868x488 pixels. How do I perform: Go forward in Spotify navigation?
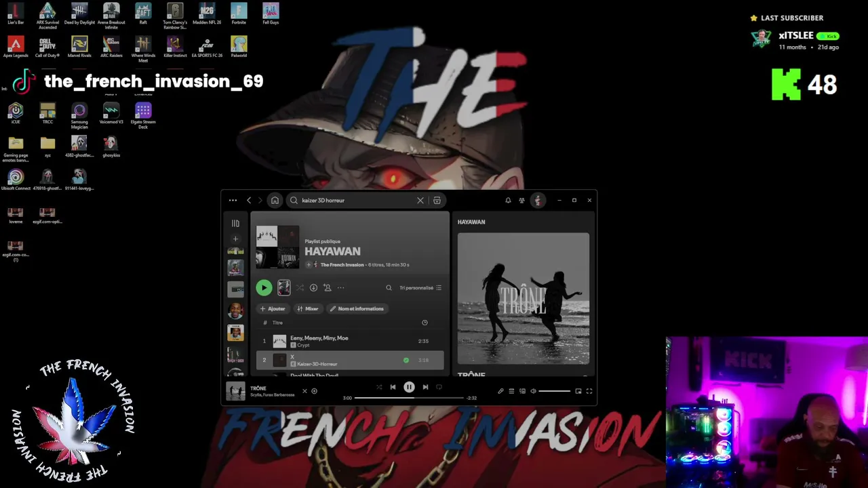click(x=260, y=201)
